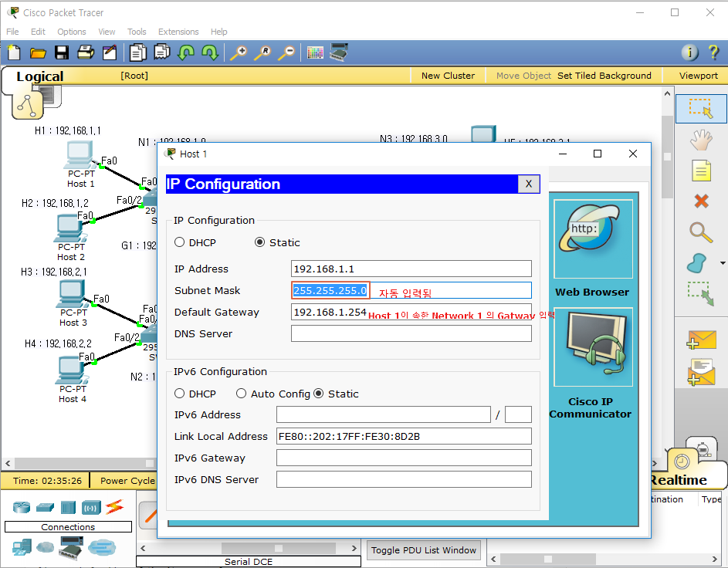Click Set Tiled Background
Image resolution: width=728 pixels, height=568 pixels.
click(604, 76)
